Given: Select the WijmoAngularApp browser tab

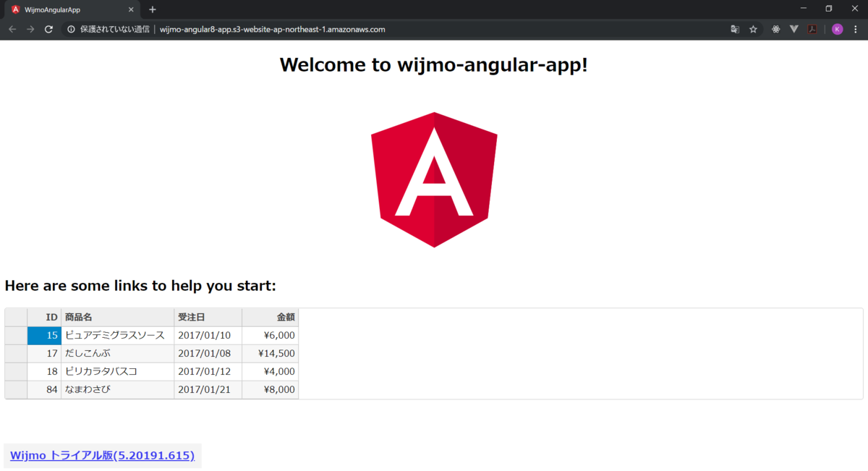Looking at the screenshot, I should point(72,10).
